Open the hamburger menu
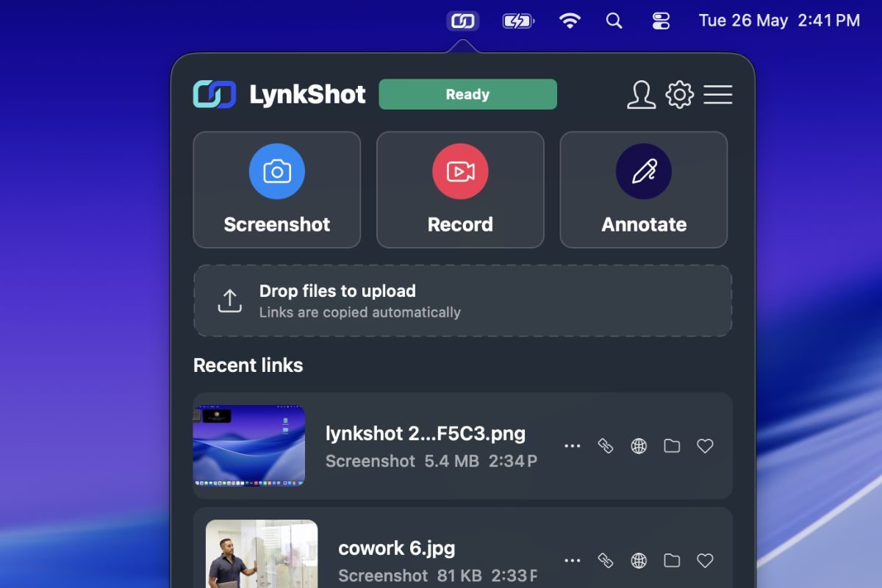Image resolution: width=882 pixels, height=588 pixels. coord(718,95)
